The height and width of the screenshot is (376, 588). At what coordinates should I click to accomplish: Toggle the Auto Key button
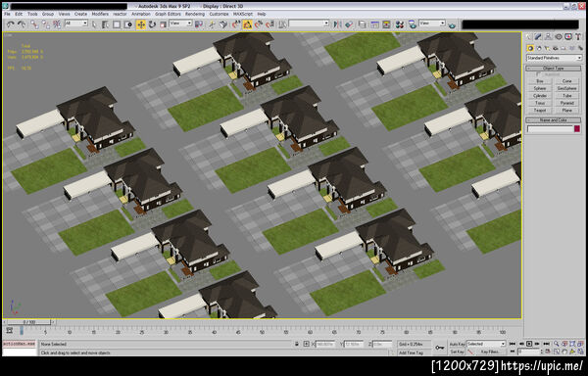click(x=458, y=344)
